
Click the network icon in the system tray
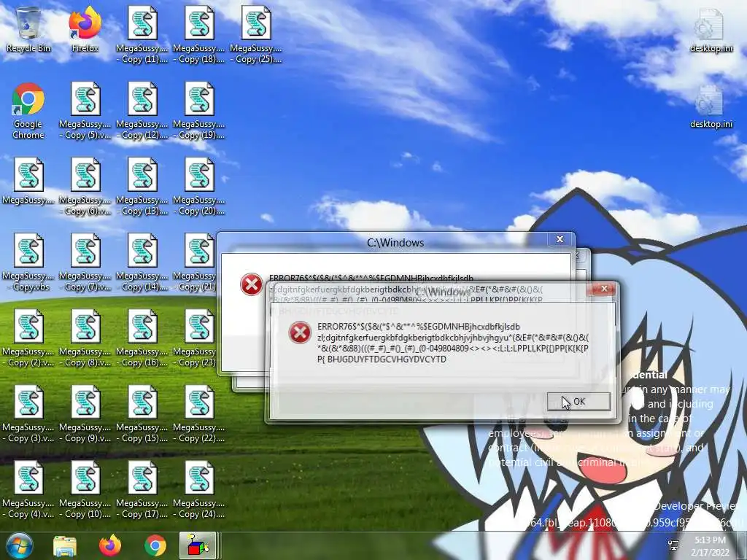(673, 545)
